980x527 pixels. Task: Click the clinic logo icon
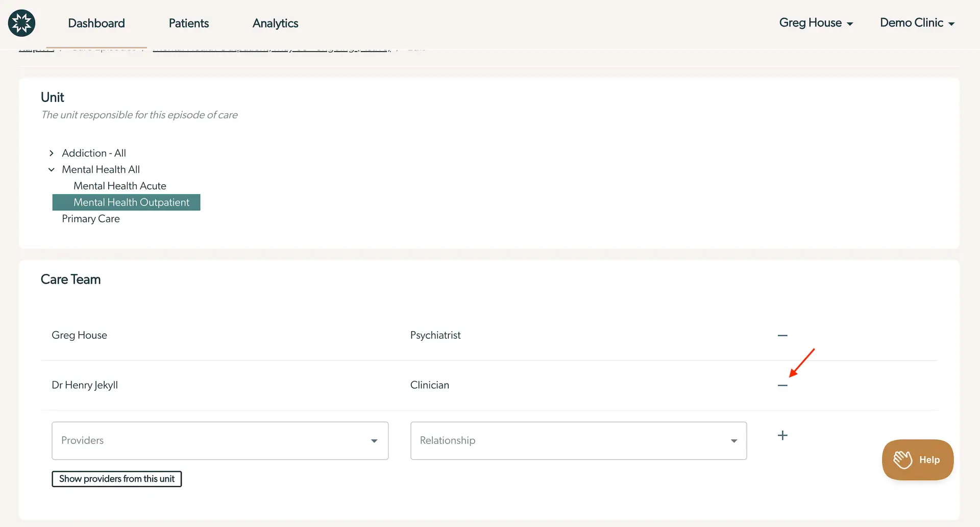(x=21, y=23)
